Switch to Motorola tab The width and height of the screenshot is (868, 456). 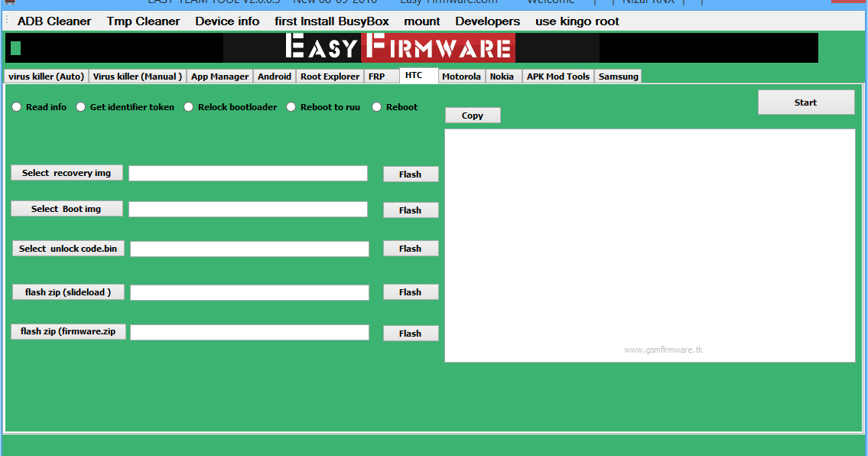coord(461,77)
